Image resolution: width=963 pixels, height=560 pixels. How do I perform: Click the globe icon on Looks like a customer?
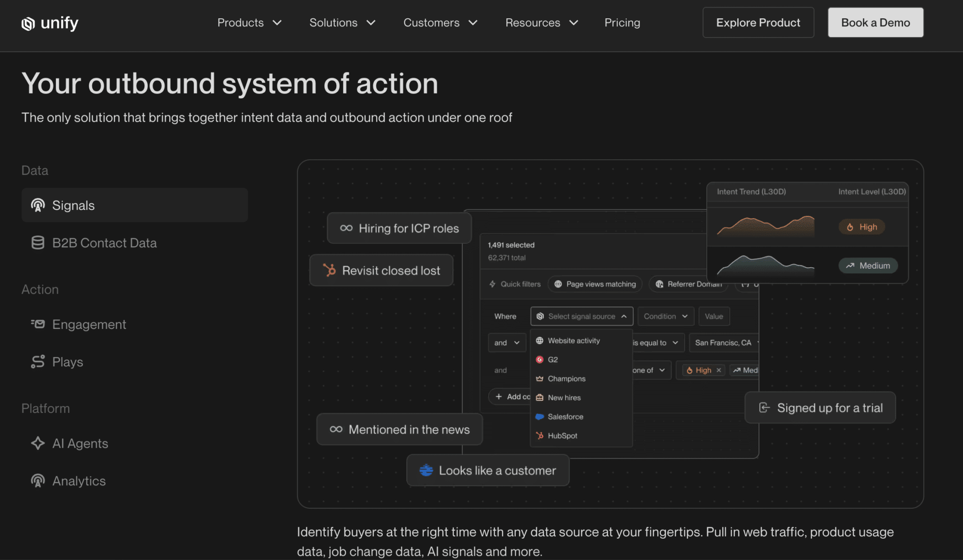click(x=426, y=470)
